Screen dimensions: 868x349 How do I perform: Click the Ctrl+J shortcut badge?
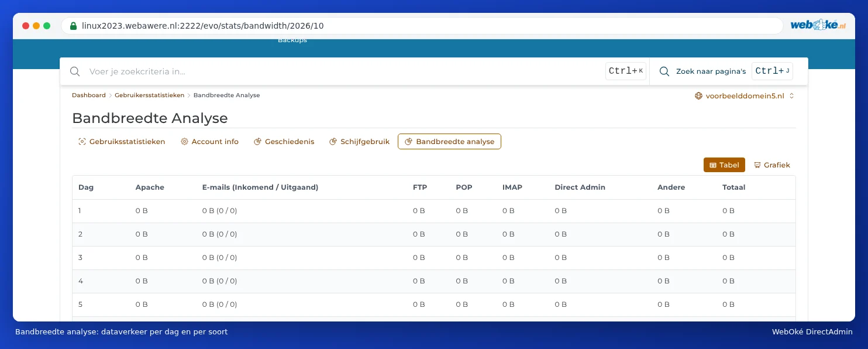point(772,71)
